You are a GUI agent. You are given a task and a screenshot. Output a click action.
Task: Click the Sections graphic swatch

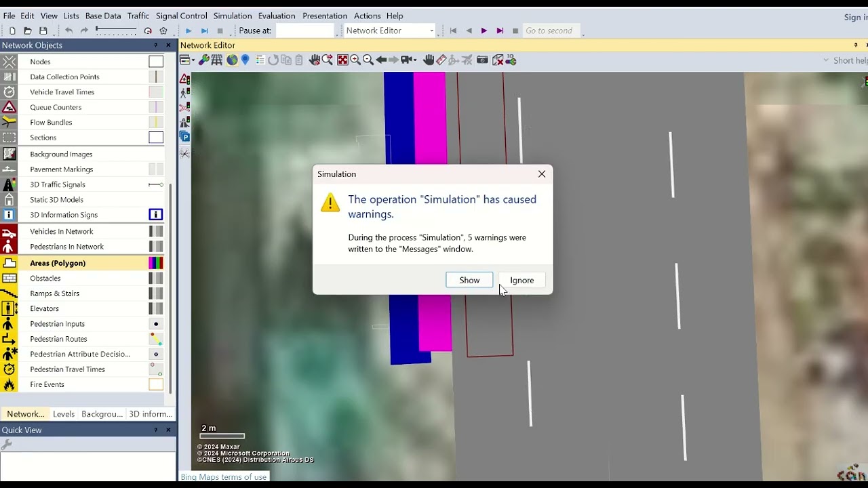point(156,138)
